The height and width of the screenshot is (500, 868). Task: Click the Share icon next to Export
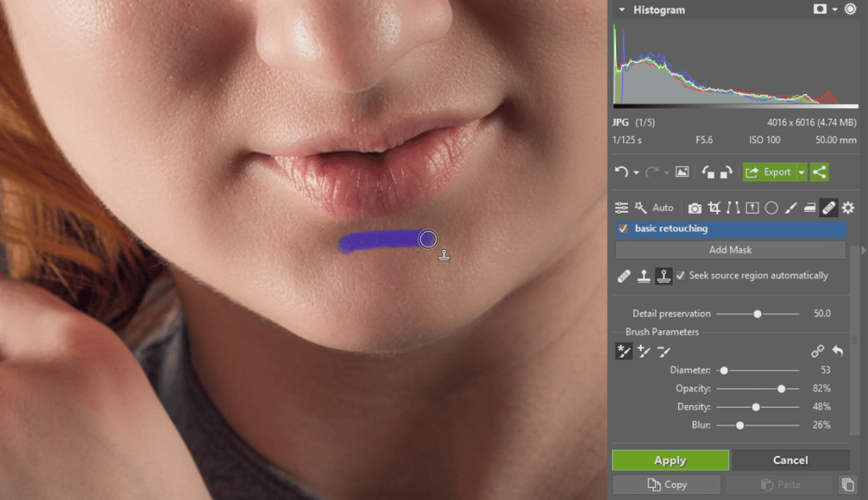(x=819, y=172)
